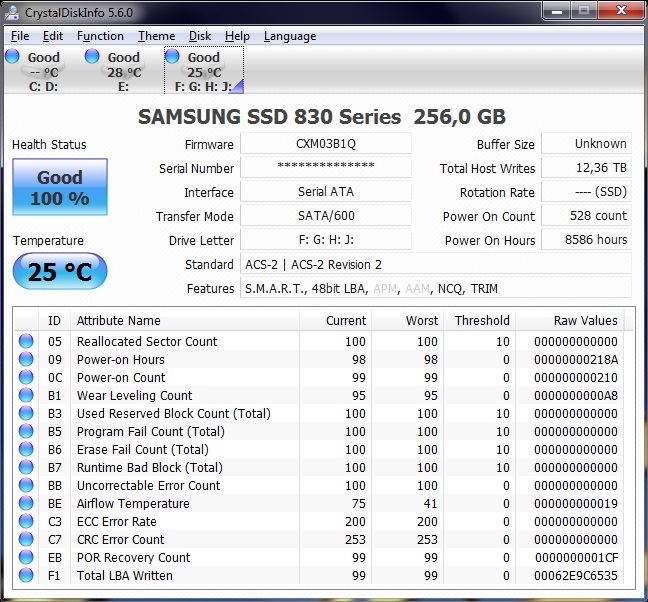Click the ID column header
The height and width of the screenshot is (602, 648).
pos(54,320)
